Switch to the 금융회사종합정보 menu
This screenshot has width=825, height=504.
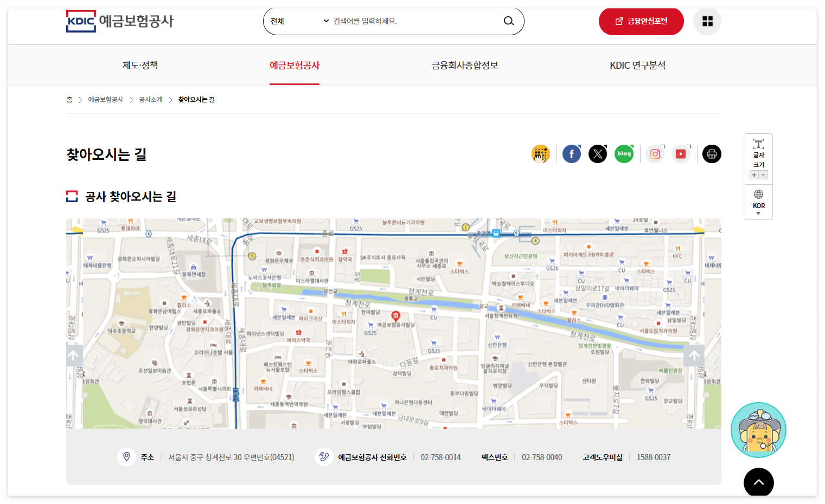point(464,65)
